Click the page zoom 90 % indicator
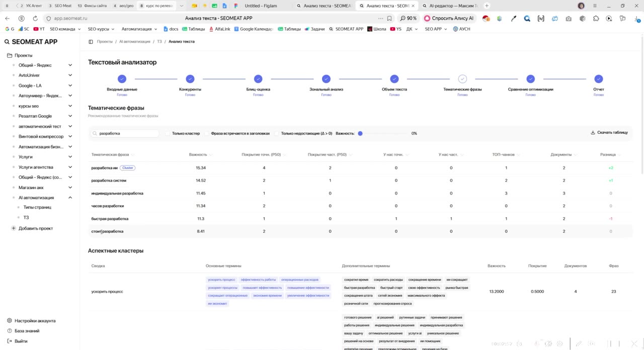This screenshot has height=350, width=644. pyautogui.click(x=408, y=18)
